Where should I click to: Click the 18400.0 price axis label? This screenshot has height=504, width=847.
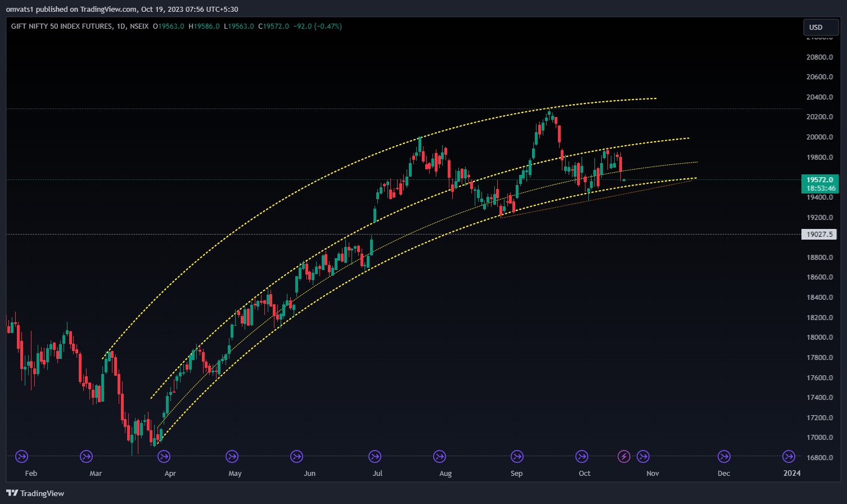point(819,297)
